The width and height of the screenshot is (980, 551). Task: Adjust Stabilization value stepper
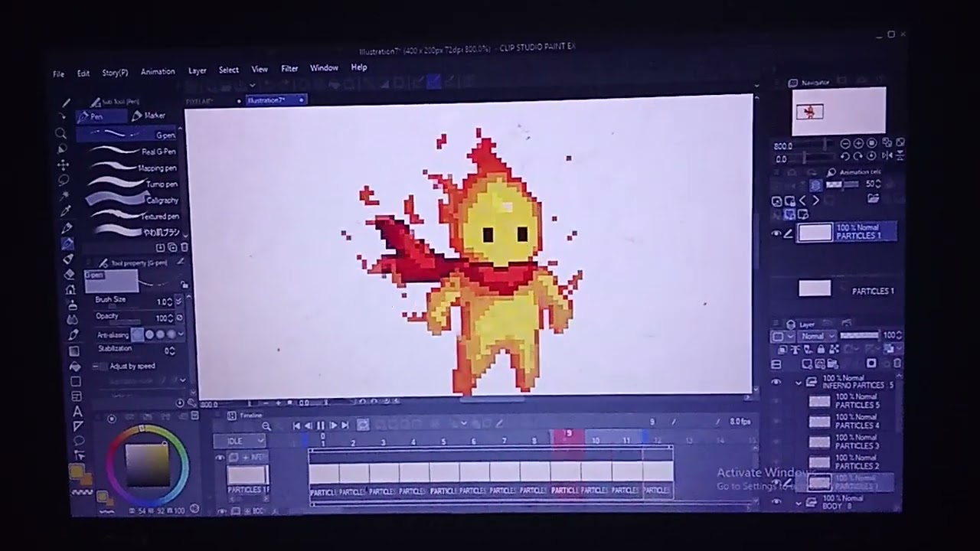(x=171, y=350)
